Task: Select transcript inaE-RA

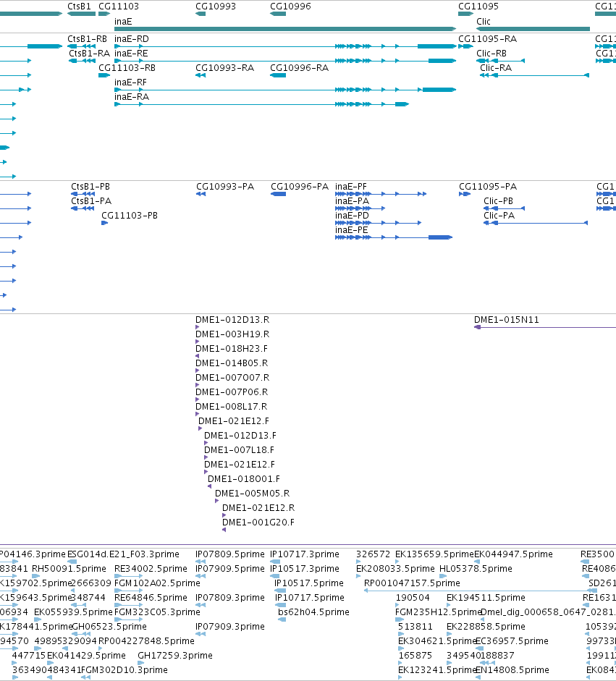Action: click(261, 104)
